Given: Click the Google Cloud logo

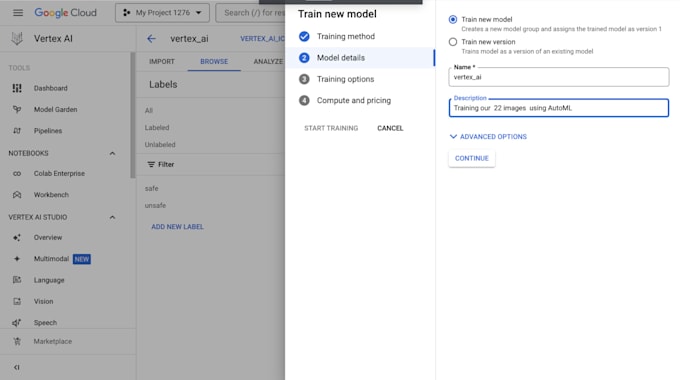Looking at the screenshot, I should click(x=65, y=13).
